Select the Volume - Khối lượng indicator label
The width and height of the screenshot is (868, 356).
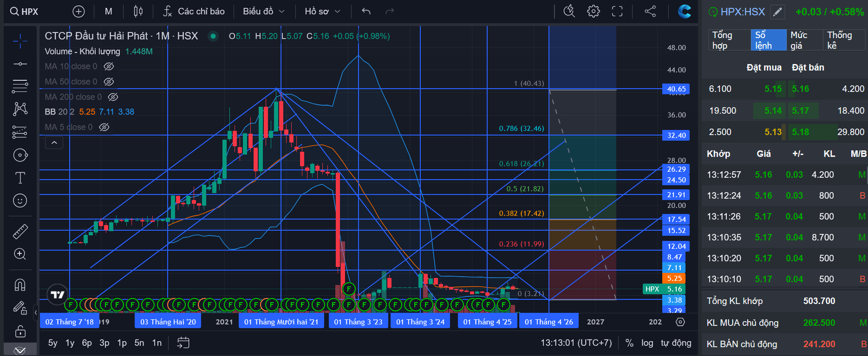[x=82, y=52]
